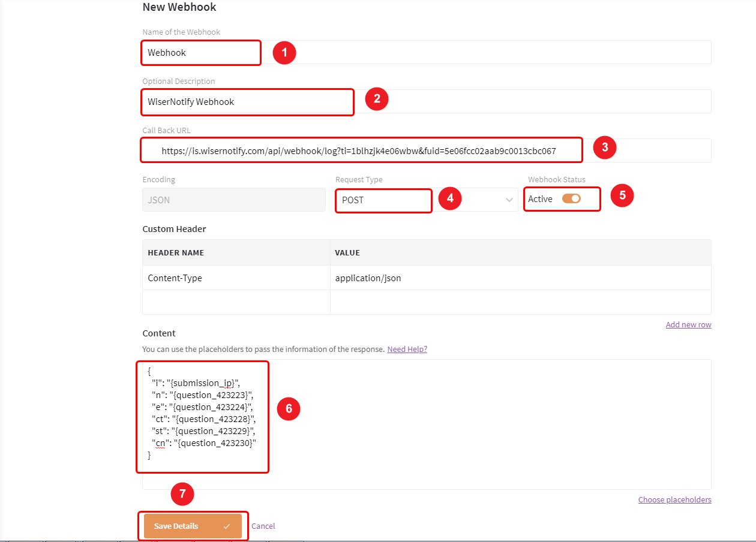Click the Name of the Webhook field
This screenshot has height=542, width=756.
pos(427,52)
